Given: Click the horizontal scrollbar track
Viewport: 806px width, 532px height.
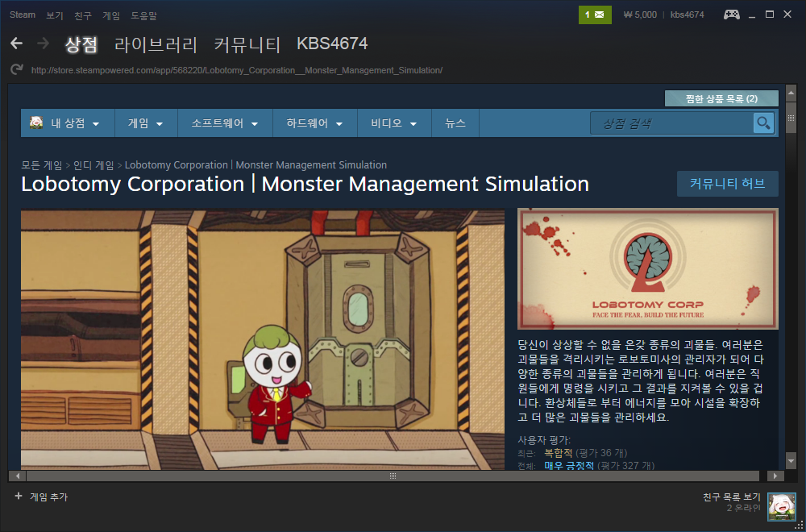Looking at the screenshot, I should 393,476.
